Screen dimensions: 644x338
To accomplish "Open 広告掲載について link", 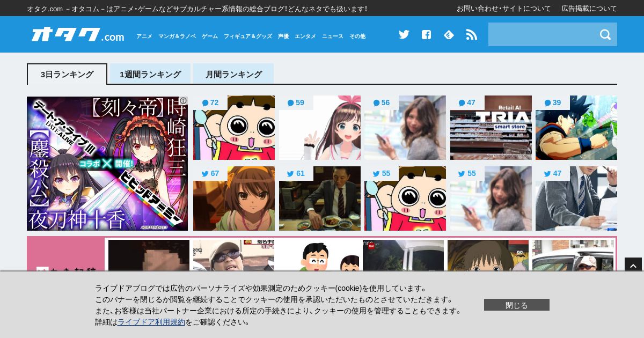I will pos(589,9).
